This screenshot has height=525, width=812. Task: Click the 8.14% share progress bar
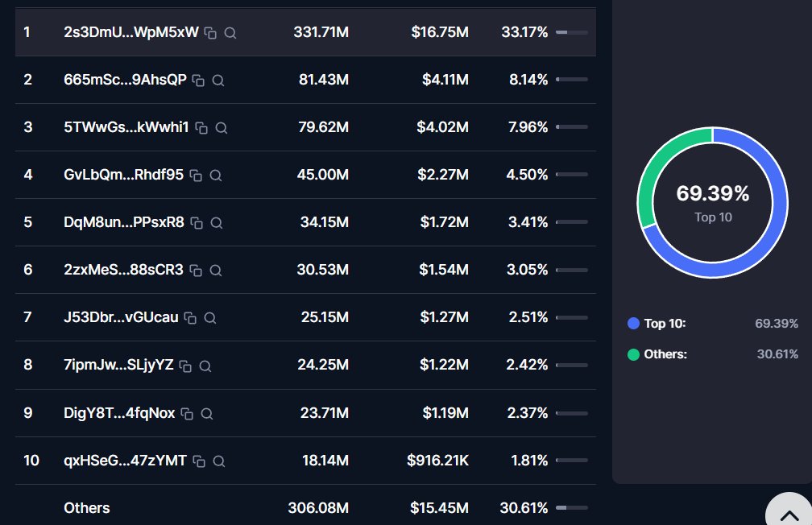572,79
